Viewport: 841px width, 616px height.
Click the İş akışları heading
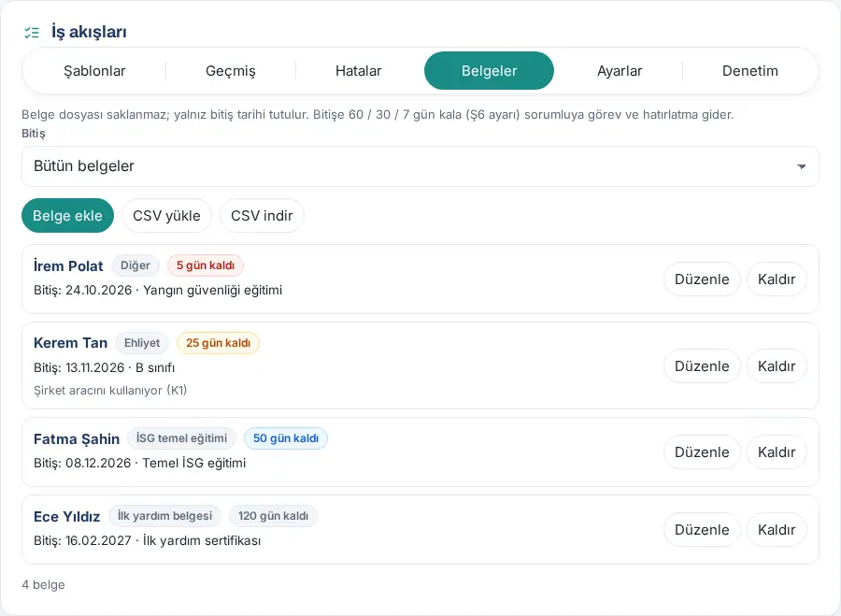coord(89,32)
